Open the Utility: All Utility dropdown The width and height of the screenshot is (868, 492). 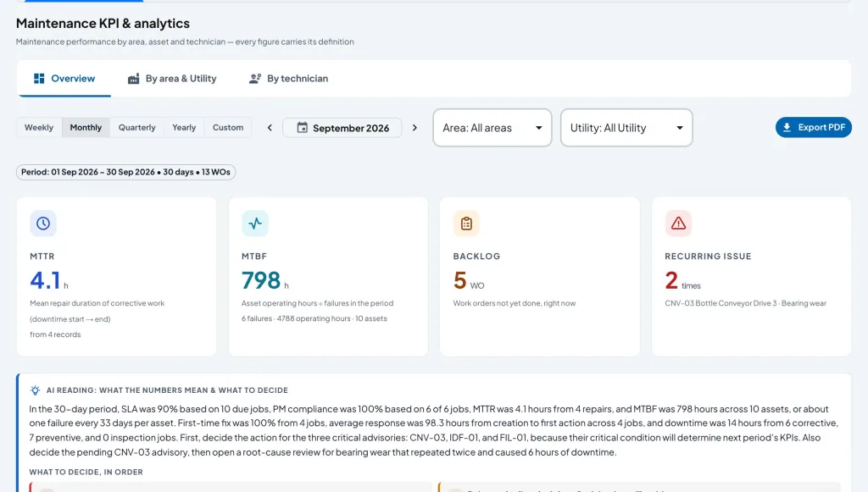(626, 128)
